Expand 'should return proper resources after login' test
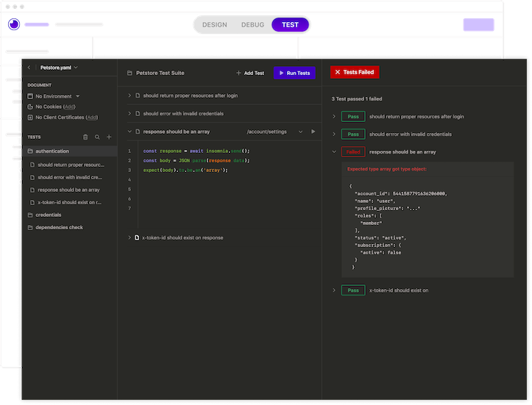The image size is (532, 405). point(130,96)
